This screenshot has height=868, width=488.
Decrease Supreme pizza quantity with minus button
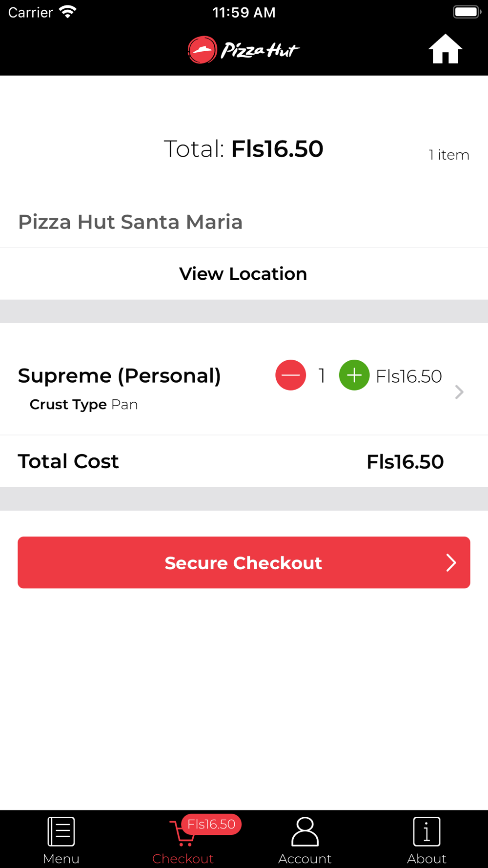pos(290,375)
